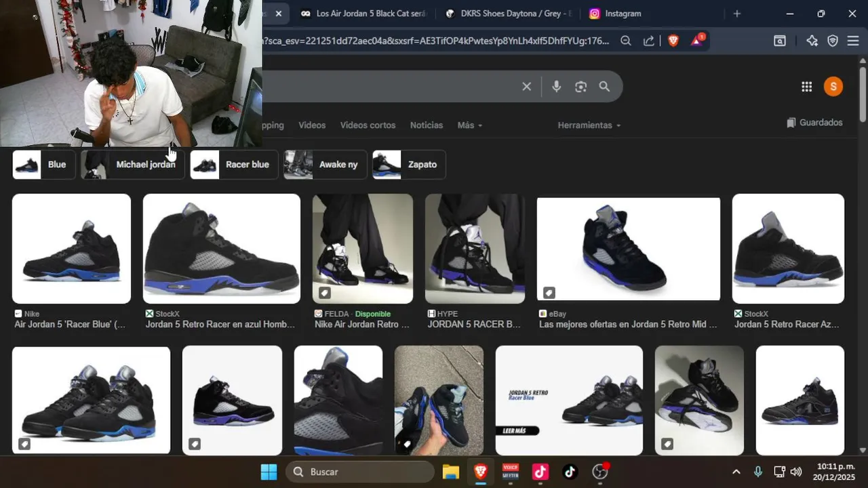
Task: Select the Racer blue filter chip
Action: tap(234, 165)
